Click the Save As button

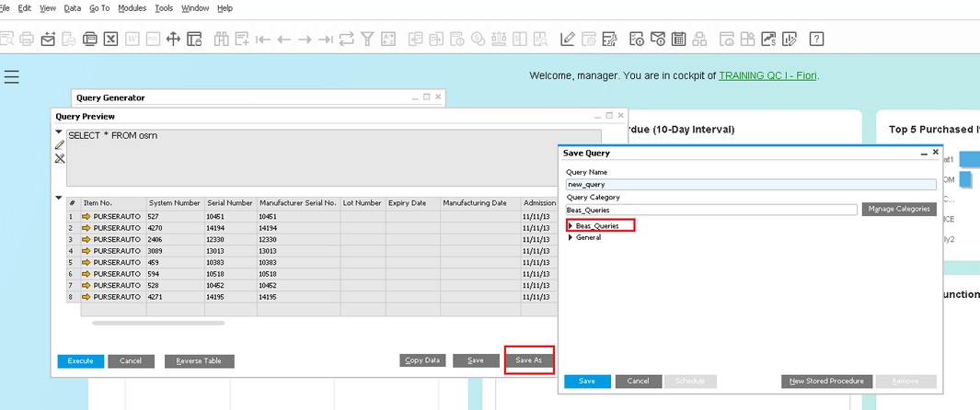pos(528,360)
